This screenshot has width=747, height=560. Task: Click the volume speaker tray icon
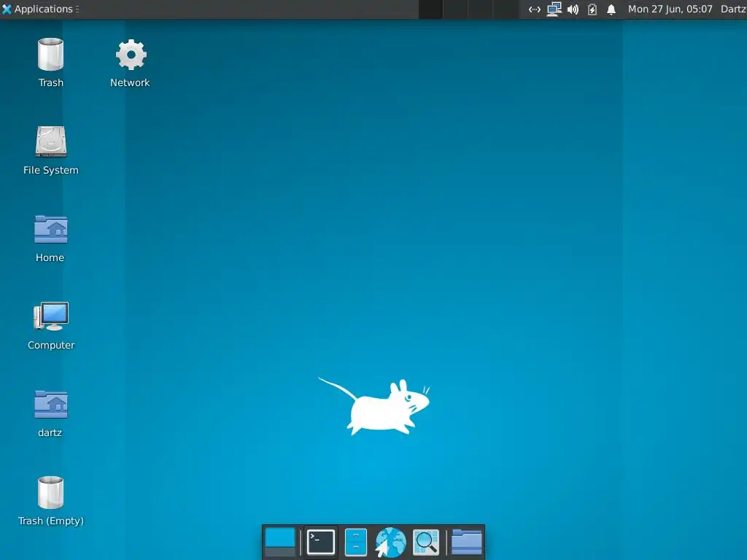(573, 9)
